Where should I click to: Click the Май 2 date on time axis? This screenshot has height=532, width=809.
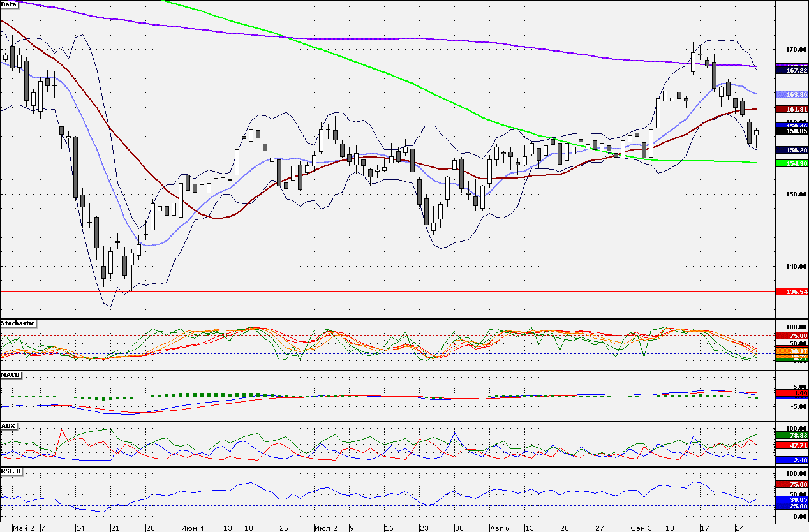click(24, 528)
